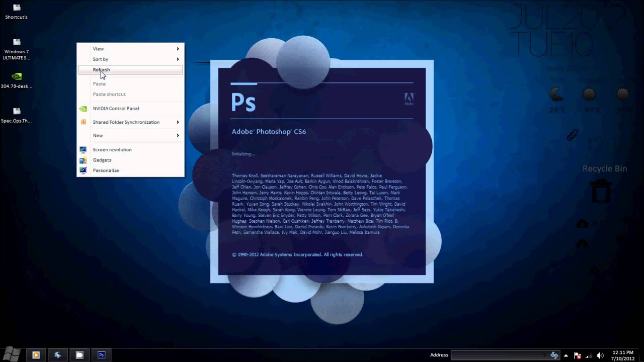644x362 pixels.
Task: Open the View submenu in context menu
Action: pyautogui.click(x=130, y=49)
